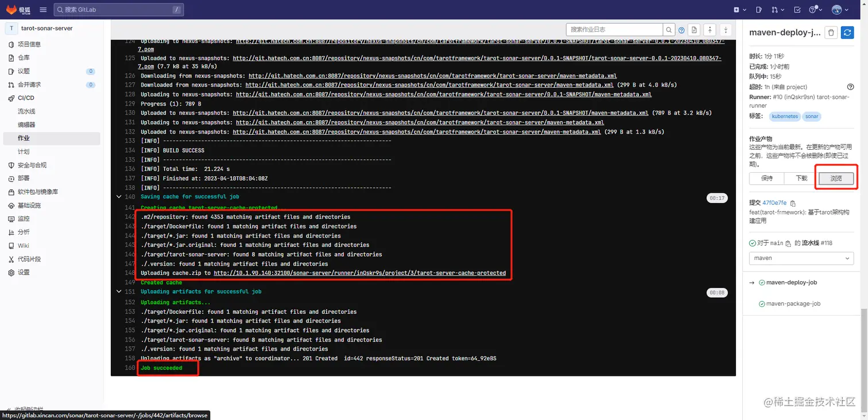
Task: Click the 下载 artifacts button
Action: tap(801, 178)
